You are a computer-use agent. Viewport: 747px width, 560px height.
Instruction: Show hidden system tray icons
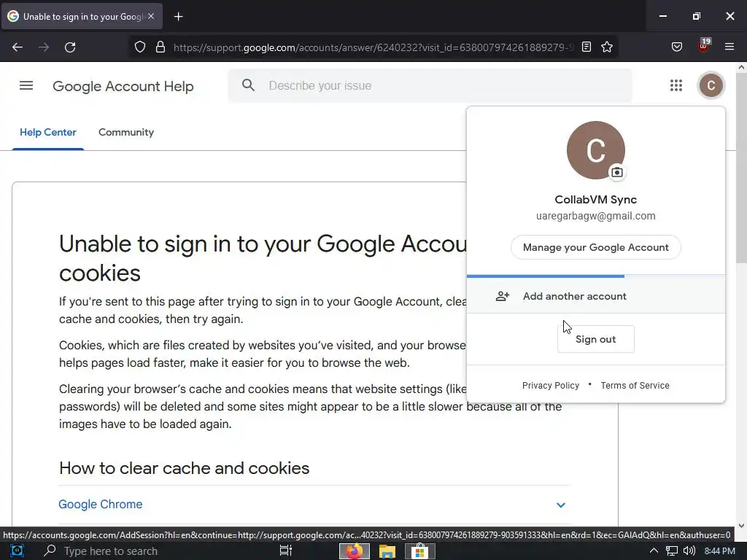coord(654,551)
